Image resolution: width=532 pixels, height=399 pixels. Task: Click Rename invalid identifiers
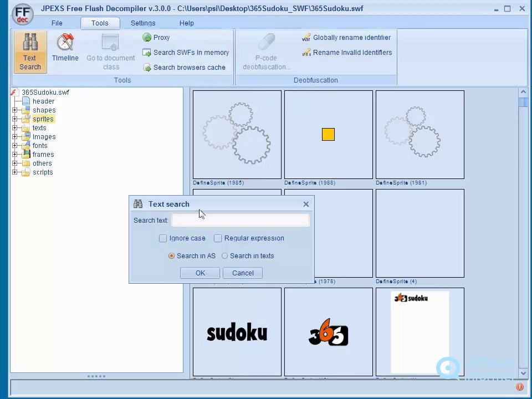(347, 52)
